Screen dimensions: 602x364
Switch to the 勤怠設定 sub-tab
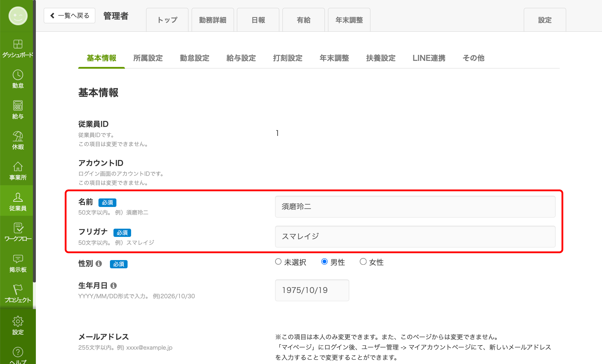point(195,58)
